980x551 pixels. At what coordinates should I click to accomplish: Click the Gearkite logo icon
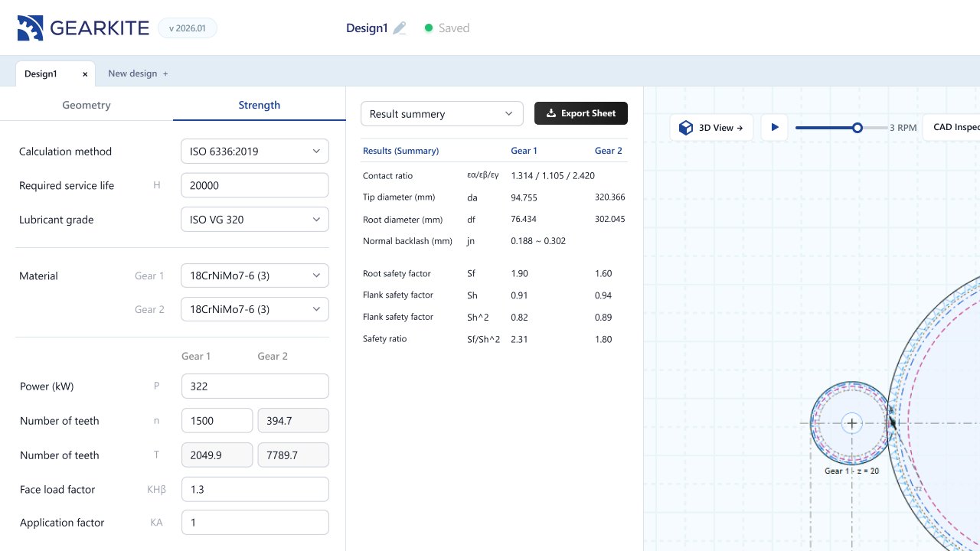click(31, 28)
